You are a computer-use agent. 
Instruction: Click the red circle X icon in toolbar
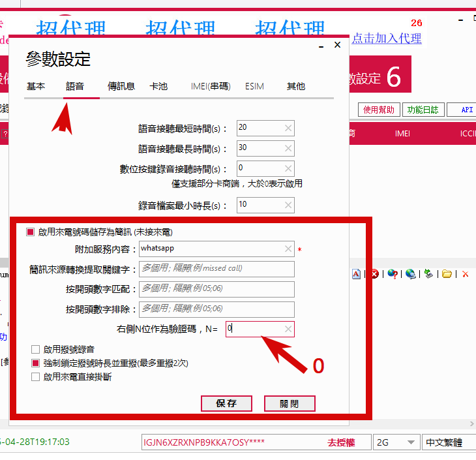click(375, 274)
